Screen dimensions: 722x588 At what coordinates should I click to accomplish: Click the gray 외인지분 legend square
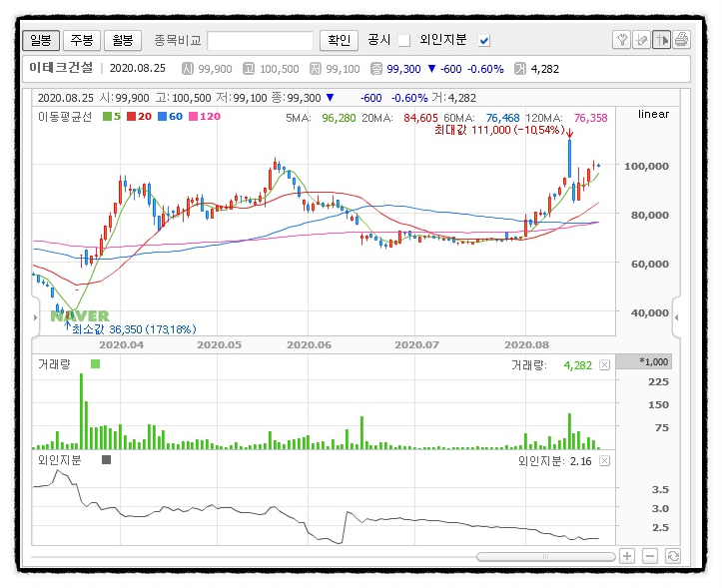[107, 459]
